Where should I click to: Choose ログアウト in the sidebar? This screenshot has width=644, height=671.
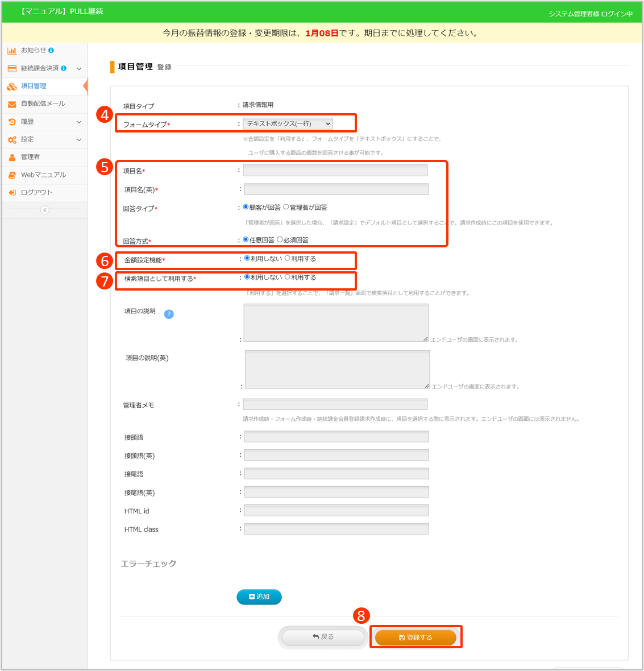(36, 192)
